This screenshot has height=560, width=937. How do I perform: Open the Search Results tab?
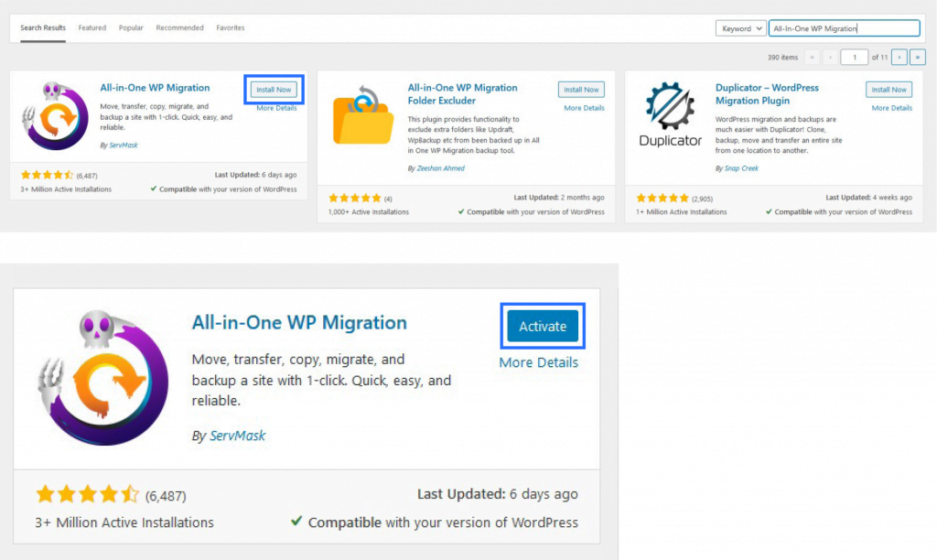(x=43, y=28)
